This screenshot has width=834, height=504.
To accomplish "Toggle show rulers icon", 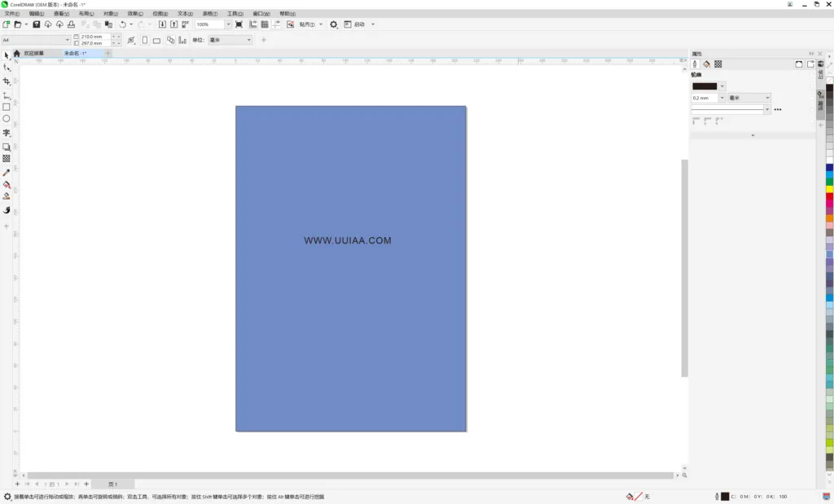I will pos(252,24).
